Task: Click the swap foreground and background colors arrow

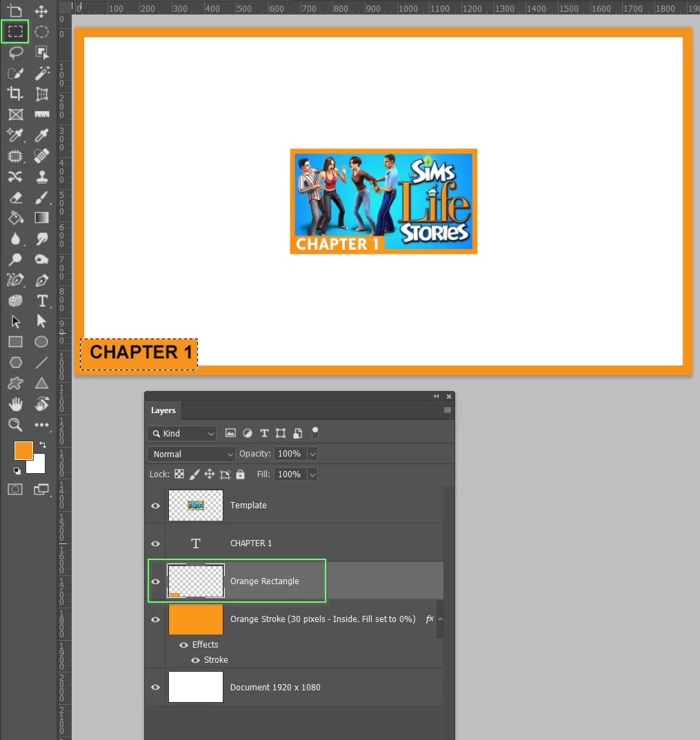Action: (43, 445)
